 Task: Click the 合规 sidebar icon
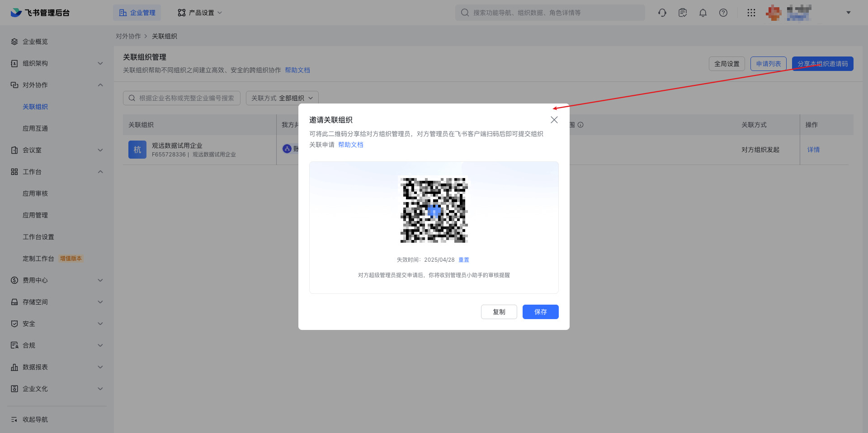pyautogui.click(x=14, y=345)
